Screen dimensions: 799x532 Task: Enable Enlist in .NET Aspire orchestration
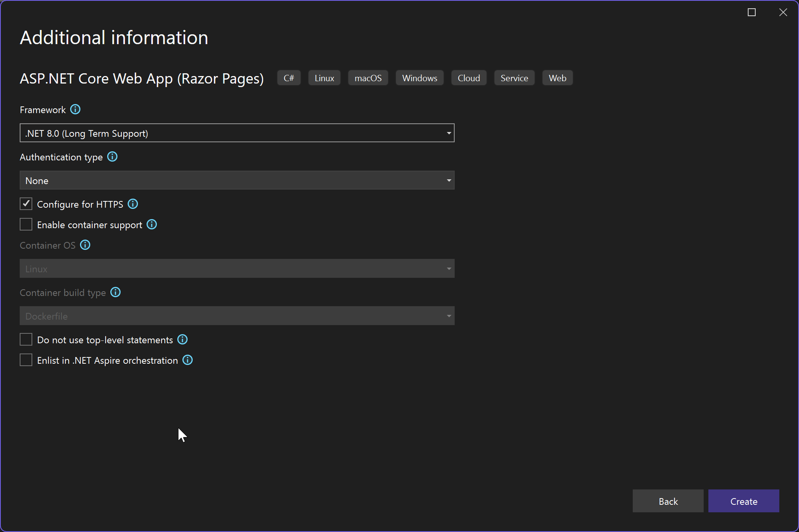[26, 360]
